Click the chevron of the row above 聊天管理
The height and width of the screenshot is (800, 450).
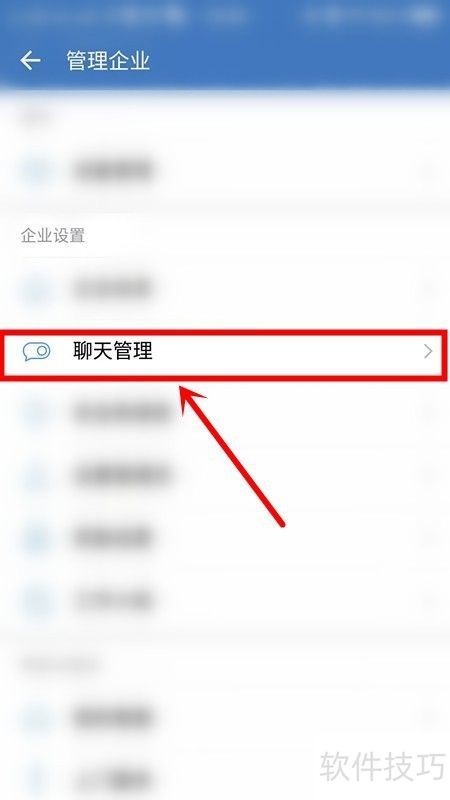coord(428,289)
